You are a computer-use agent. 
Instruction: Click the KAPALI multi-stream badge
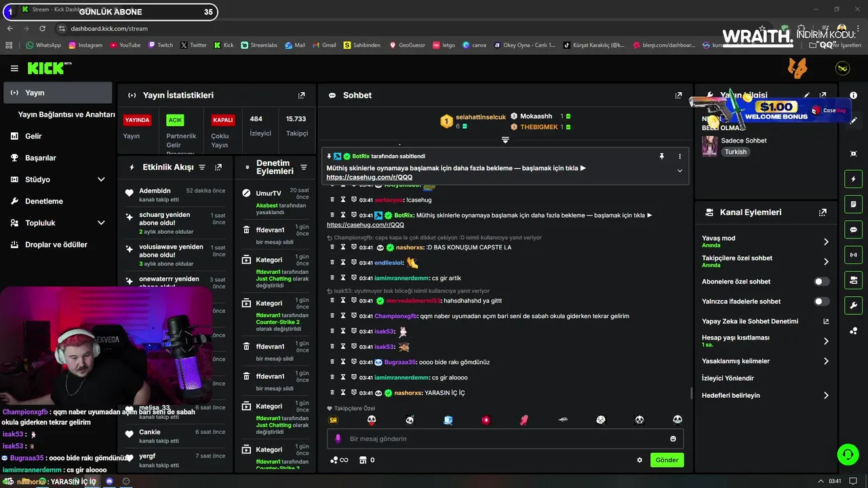223,120
